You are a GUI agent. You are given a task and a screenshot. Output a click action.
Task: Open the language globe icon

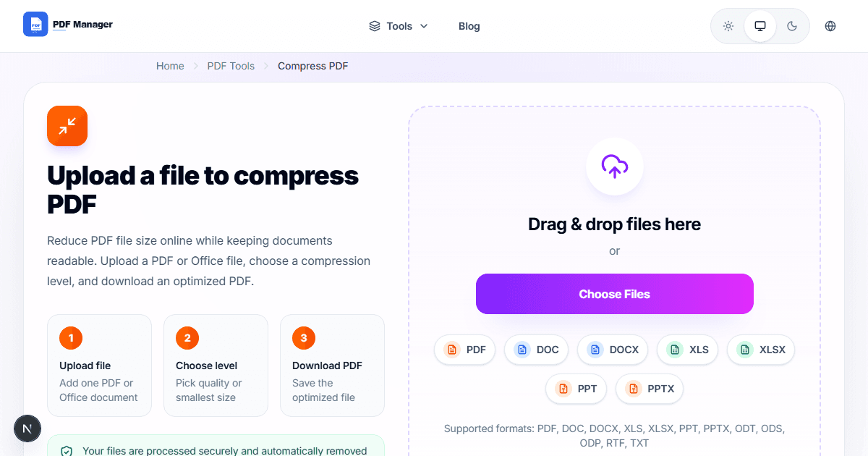(x=830, y=26)
